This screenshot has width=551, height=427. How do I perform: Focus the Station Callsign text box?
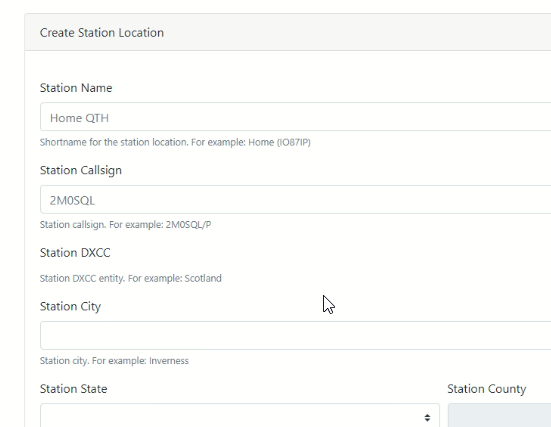coord(296,200)
